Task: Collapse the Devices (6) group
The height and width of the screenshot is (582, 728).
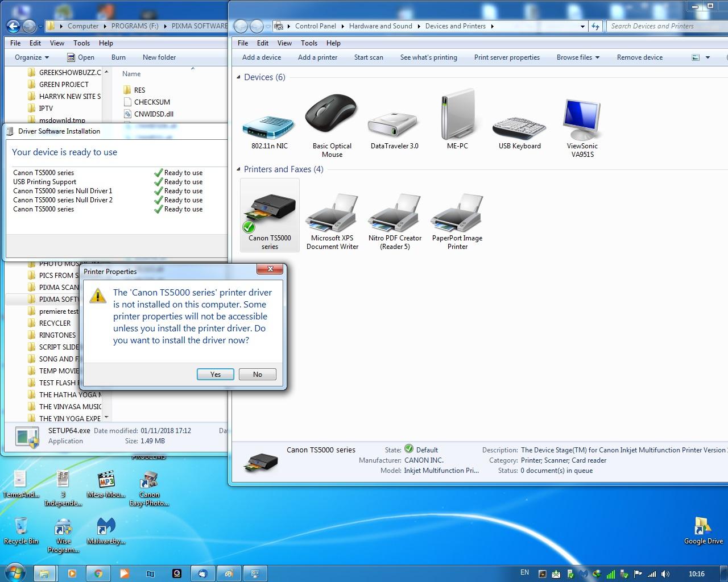Action: pos(239,77)
